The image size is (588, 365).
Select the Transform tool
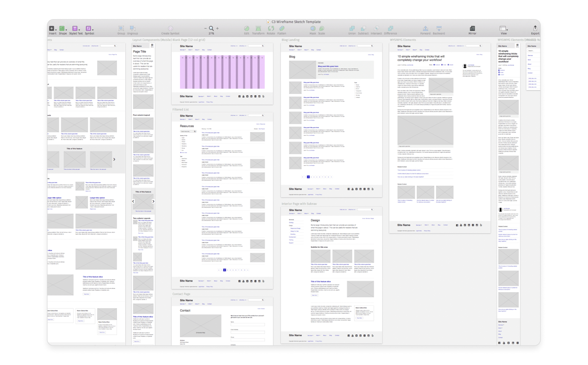pyautogui.click(x=258, y=29)
